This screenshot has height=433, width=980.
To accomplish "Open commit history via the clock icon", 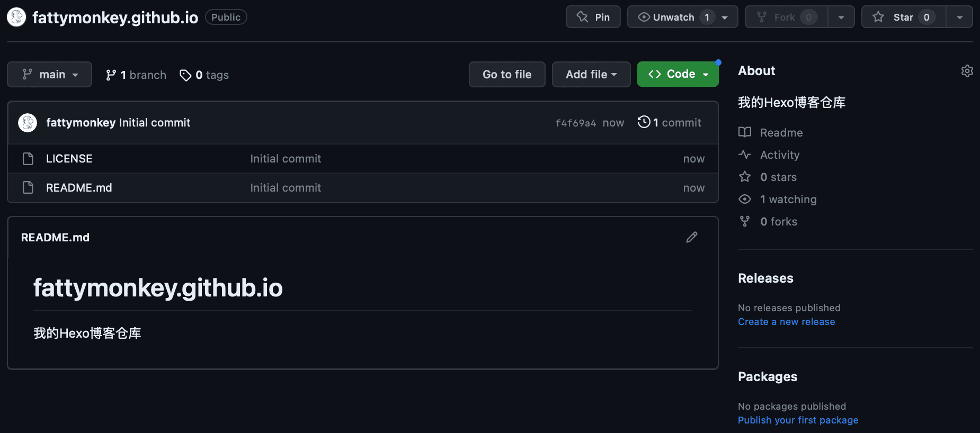I will pos(644,122).
